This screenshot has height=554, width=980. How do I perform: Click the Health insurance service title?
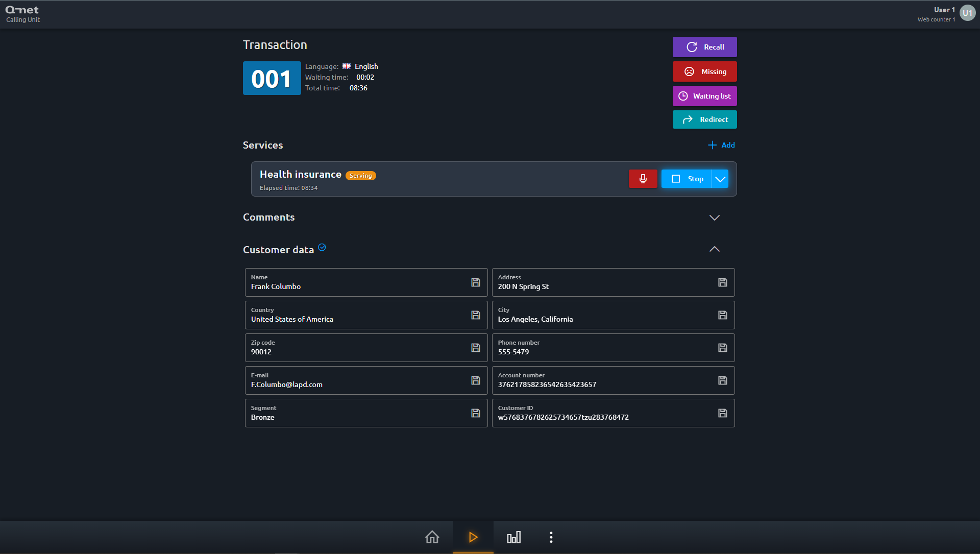(x=301, y=174)
